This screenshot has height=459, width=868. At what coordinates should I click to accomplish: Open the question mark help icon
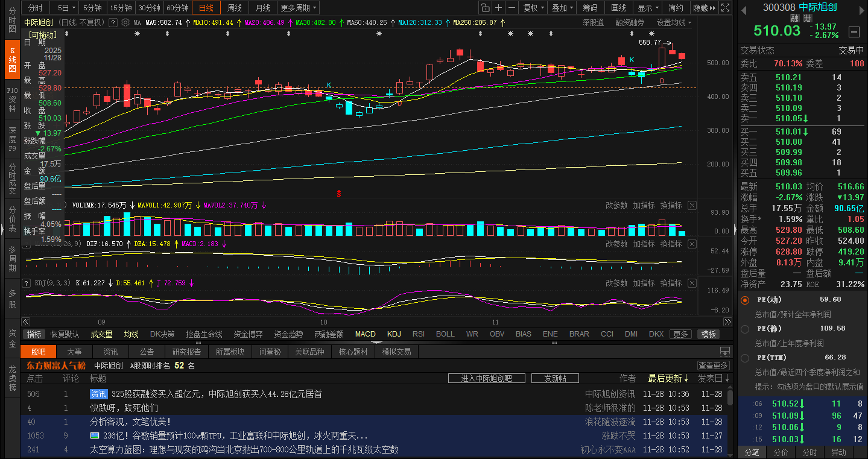113,22
